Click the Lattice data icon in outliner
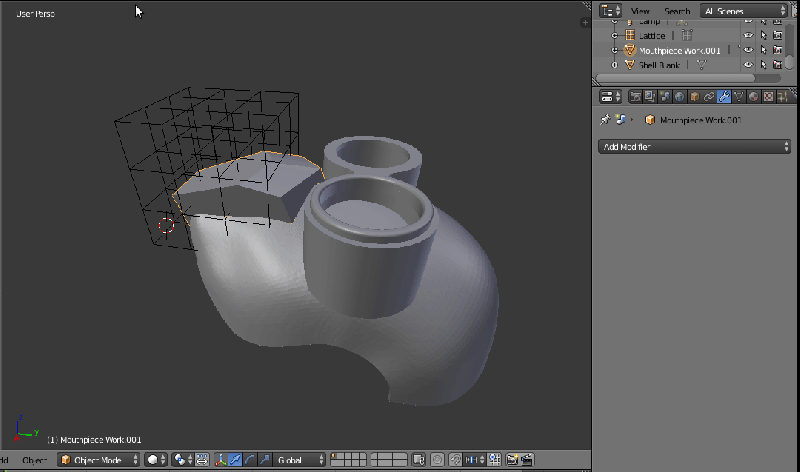The image size is (800, 472). [687, 35]
